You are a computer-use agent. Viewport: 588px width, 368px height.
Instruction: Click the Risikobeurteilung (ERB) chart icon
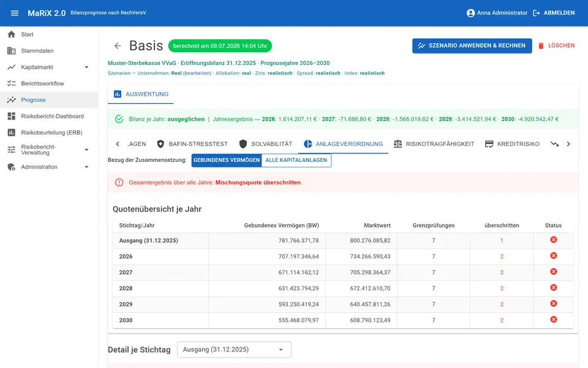click(x=12, y=132)
